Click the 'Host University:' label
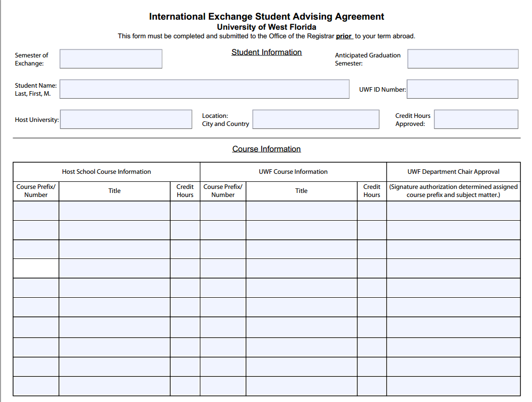The height and width of the screenshot is (402, 532). point(37,120)
